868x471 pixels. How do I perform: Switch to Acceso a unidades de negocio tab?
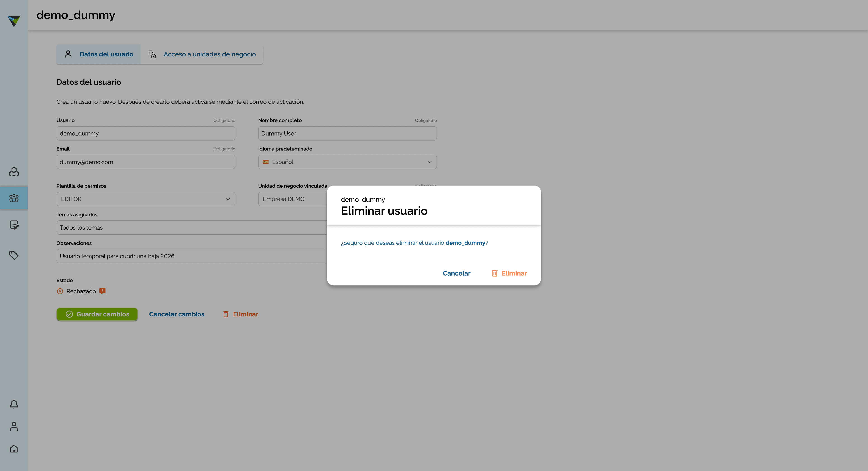point(202,54)
